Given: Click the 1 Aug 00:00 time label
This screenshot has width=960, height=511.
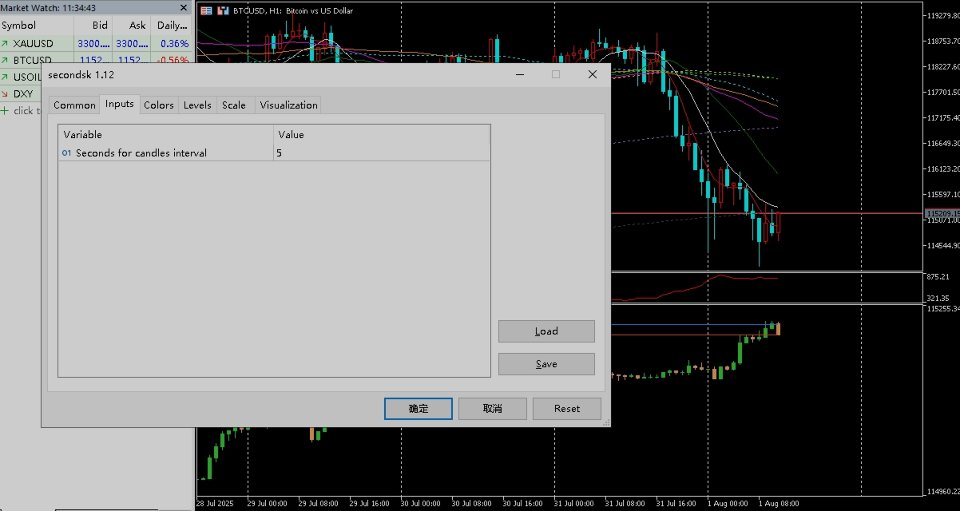Looking at the screenshot, I should [x=728, y=504].
